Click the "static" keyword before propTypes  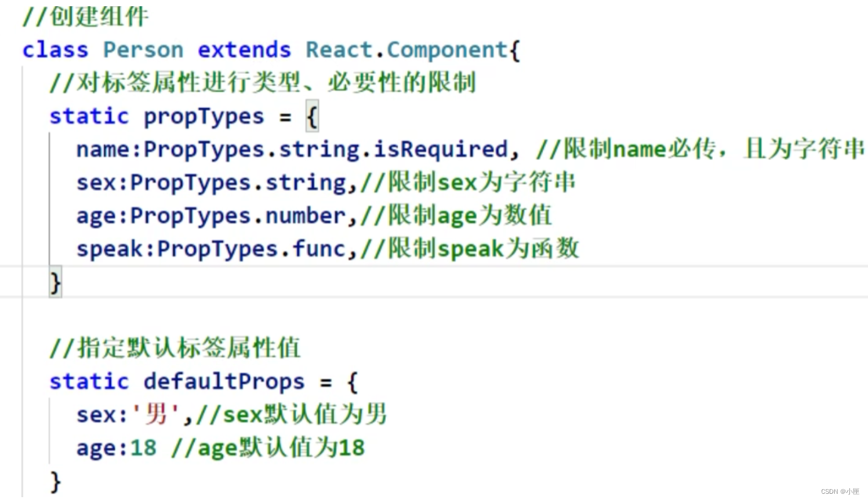[x=89, y=116]
